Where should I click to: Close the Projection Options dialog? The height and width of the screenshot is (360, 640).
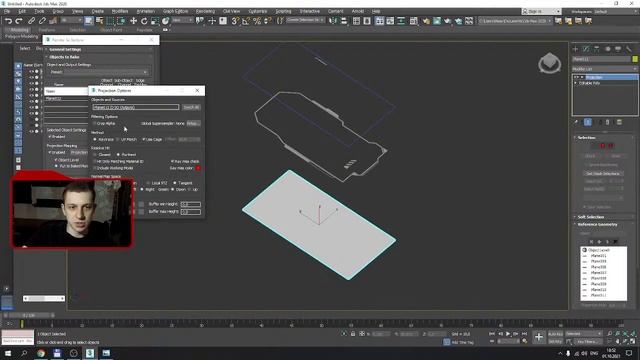click(x=198, y=90)
